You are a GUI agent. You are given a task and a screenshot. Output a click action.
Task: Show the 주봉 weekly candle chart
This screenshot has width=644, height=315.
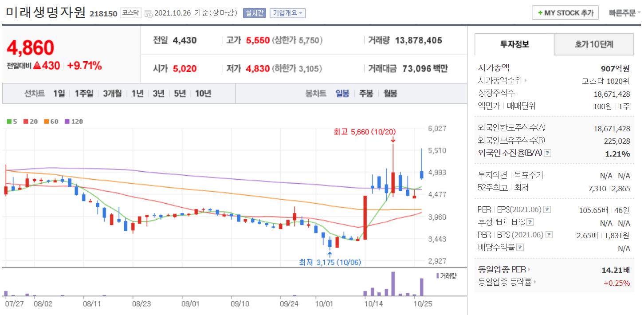366,94
